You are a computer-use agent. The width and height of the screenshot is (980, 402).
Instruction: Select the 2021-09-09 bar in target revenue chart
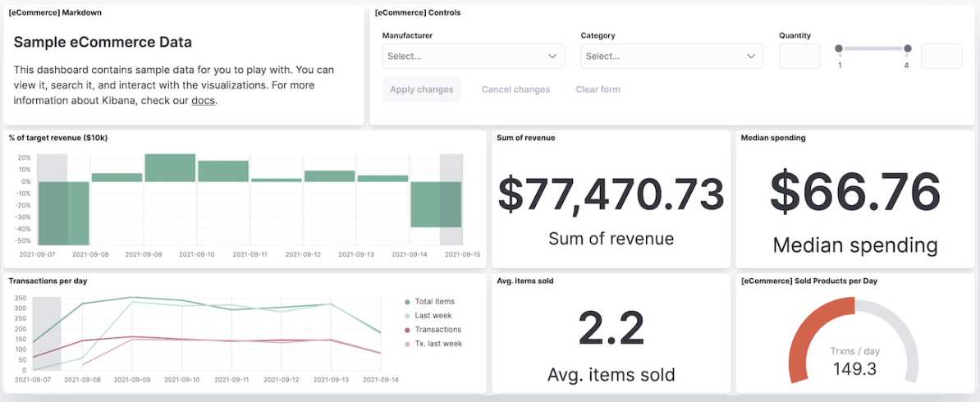(x=170, y=167)
